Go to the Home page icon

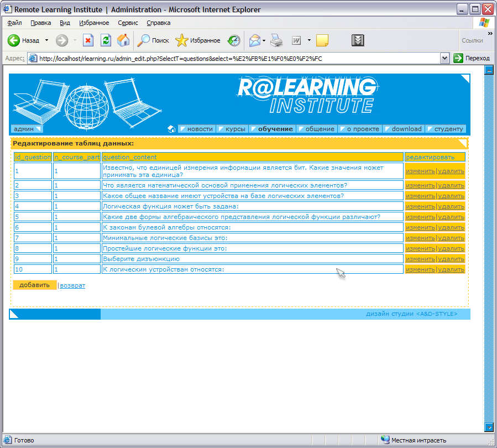coord(123,40)
